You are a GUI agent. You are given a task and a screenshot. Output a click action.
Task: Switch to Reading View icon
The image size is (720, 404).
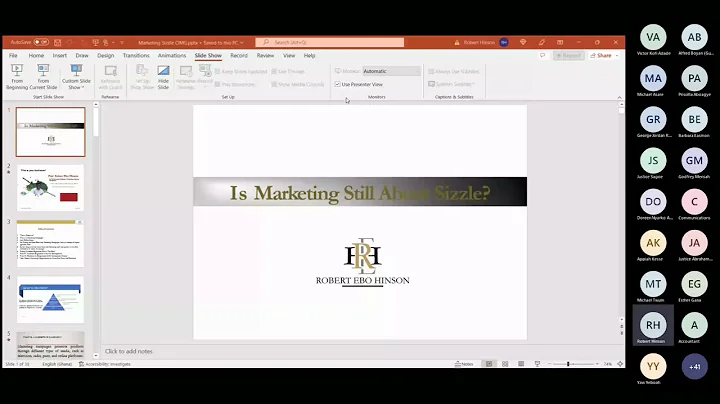(x=521, y=364)
